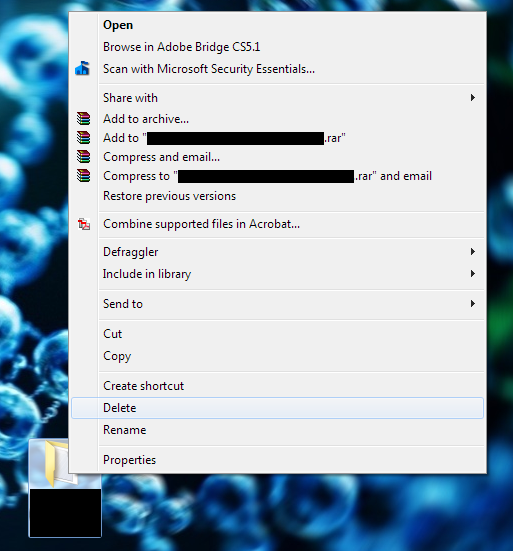The image size is (513, 551).
Task: Choose Restore previous versions
Action: click(278, 196)
